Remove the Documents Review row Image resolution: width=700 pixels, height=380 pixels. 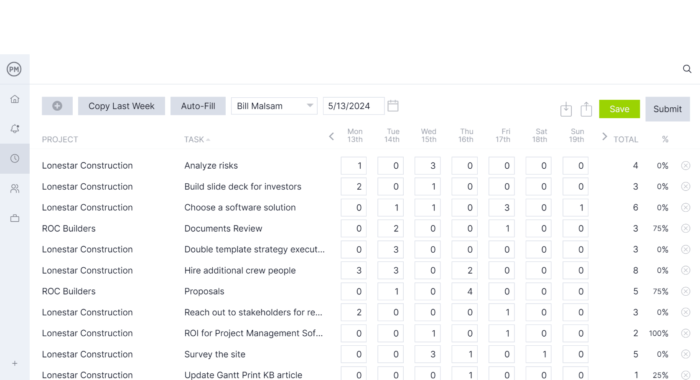686,229
